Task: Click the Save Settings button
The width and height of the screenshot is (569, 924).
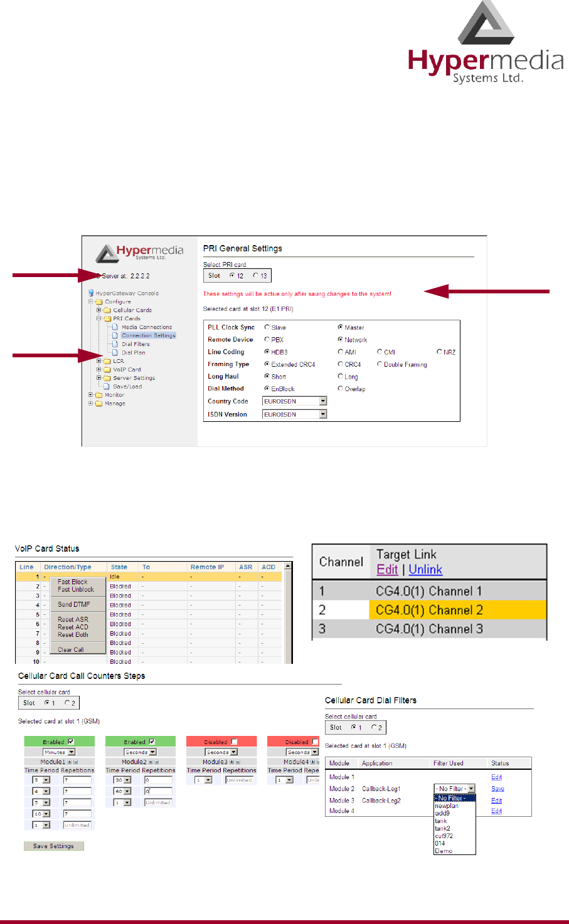Action: pos(53,846)
